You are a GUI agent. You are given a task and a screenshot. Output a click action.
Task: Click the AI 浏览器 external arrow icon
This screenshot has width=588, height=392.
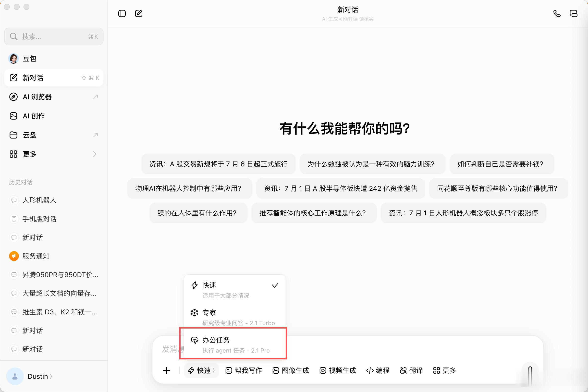95,97
